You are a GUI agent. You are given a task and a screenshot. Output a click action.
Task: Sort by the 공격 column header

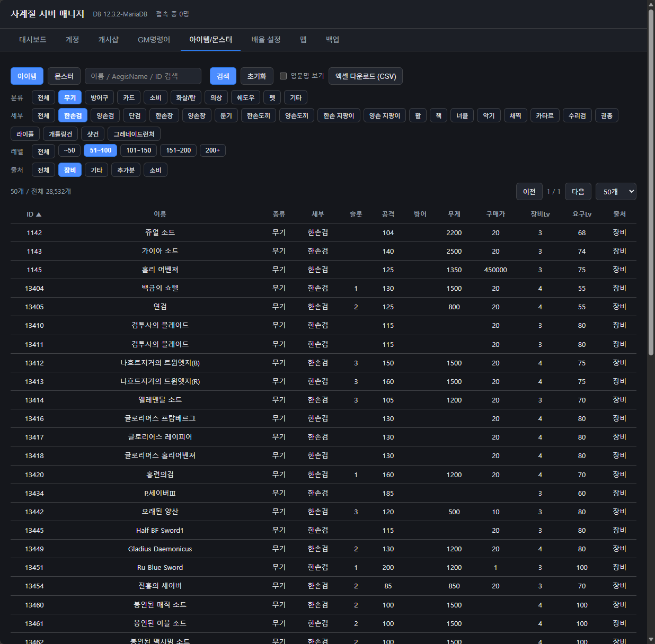[388, 214]
